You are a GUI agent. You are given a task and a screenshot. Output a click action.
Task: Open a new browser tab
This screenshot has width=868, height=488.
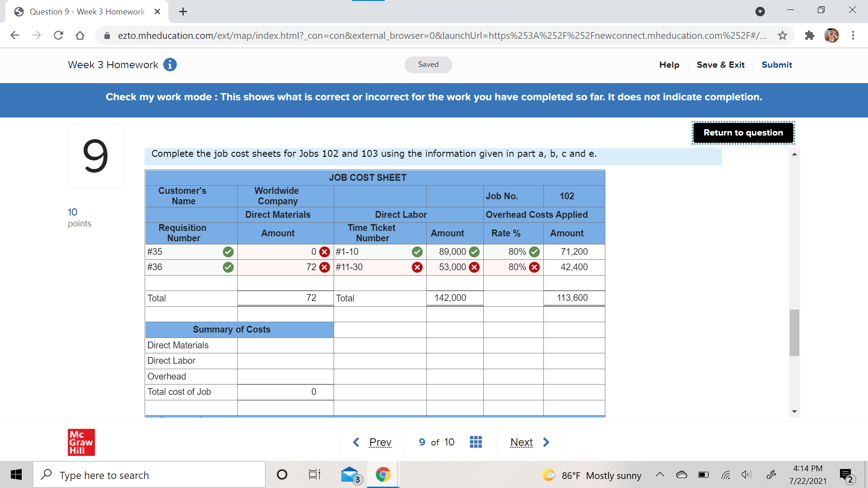click(183, 12)
